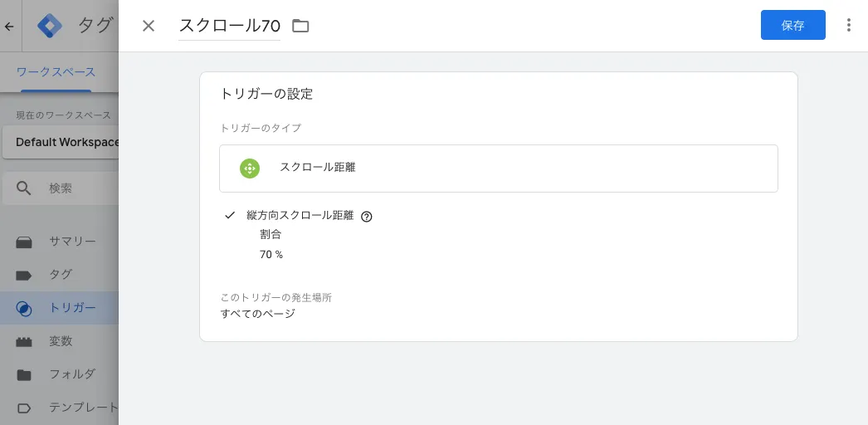The image size is (868, 425).
Task: Close the trigger editor panel
Action: (x=149, y=26)
